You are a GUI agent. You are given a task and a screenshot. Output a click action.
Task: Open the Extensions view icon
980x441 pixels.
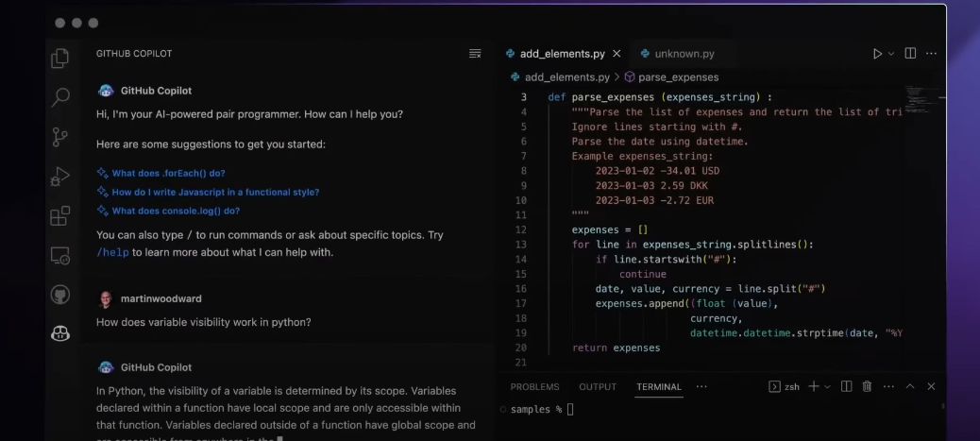pos(60,216)
